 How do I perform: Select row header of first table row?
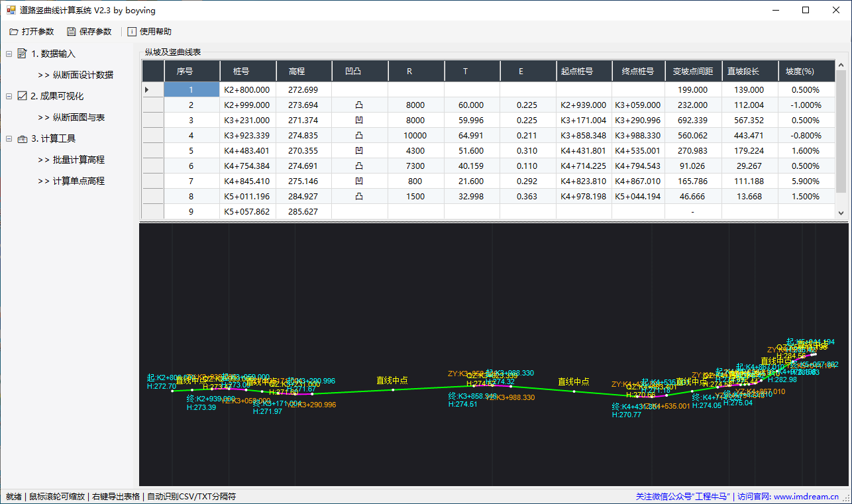point(152,89)
